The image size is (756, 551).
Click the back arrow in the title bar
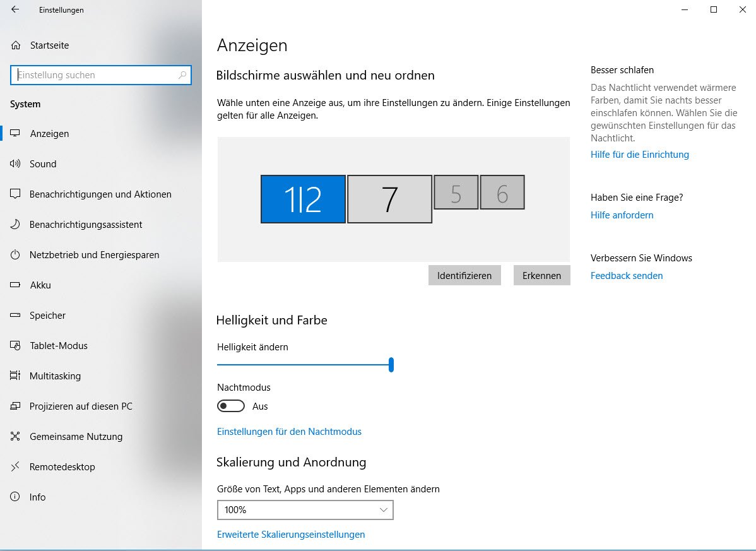pos(15,9)
